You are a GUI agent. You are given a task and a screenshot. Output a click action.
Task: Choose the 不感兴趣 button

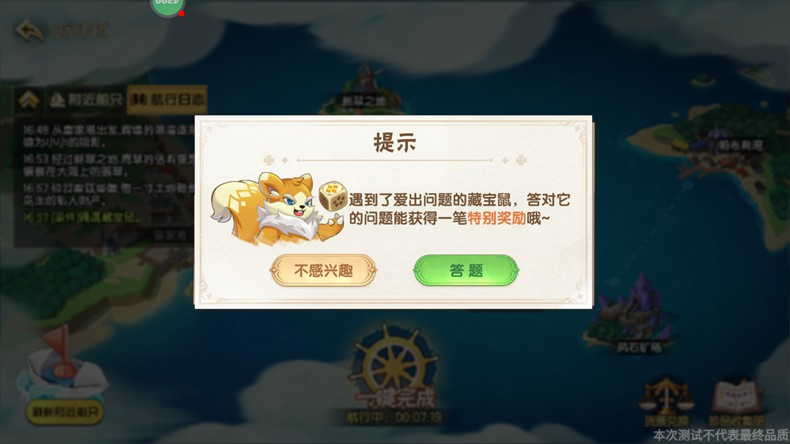click(x=323, y=271)
